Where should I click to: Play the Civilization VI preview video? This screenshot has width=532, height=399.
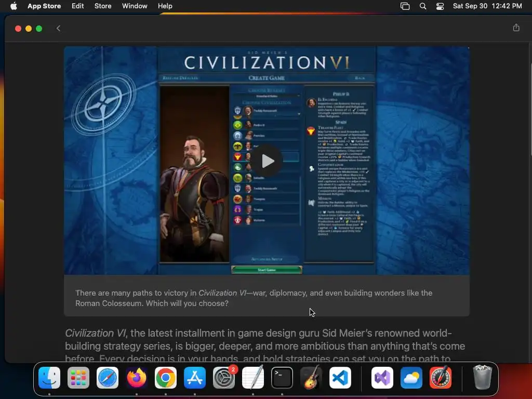click(x=268, y=161)
